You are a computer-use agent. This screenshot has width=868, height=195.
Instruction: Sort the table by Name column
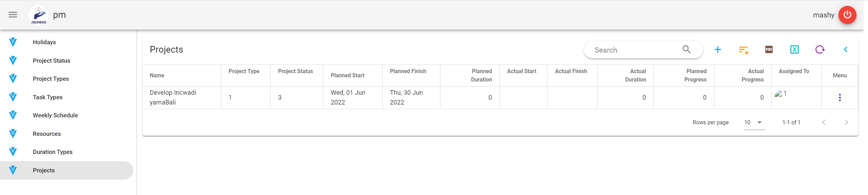157,76
